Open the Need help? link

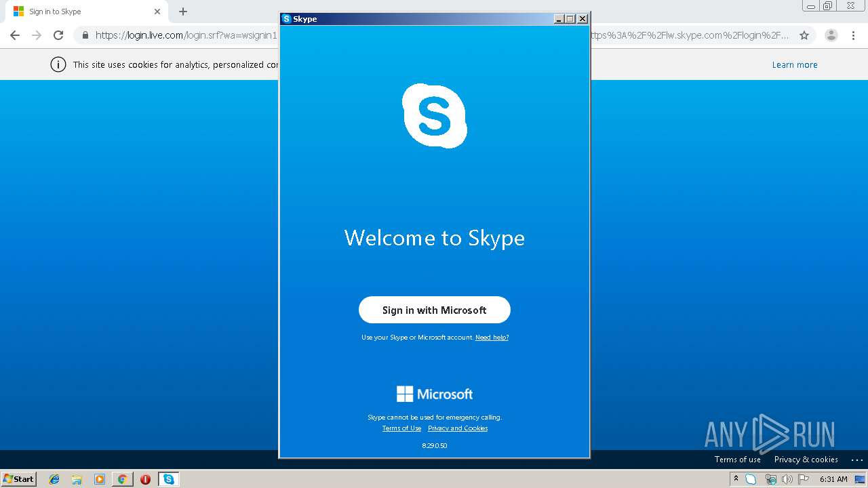click(x=492, y=338)
